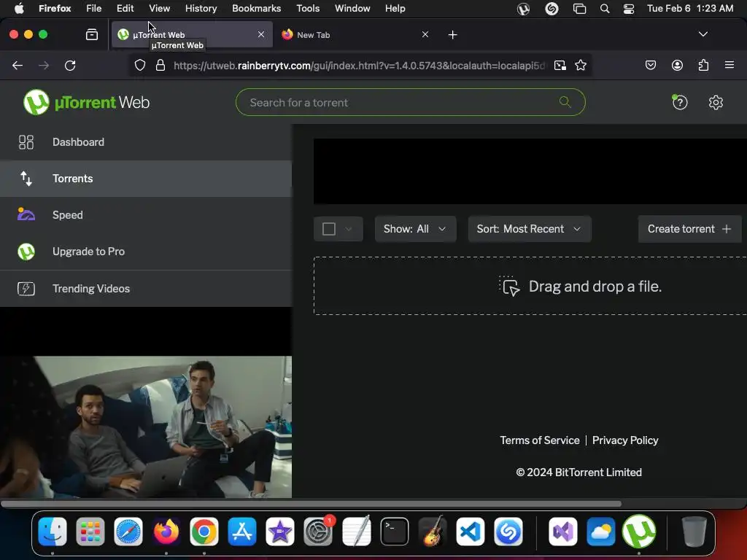Viewport: 747px width, 560px height.
Task: Click the tracking protection shield icon
Action: [x=139, y=65]
